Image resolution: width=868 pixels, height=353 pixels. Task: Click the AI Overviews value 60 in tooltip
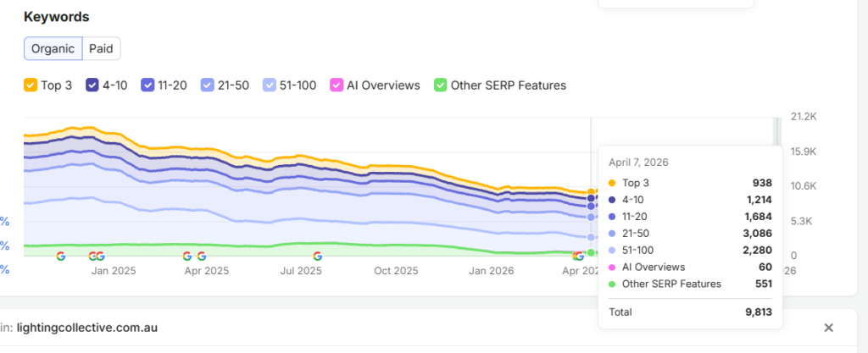click(x=765, y=268)
